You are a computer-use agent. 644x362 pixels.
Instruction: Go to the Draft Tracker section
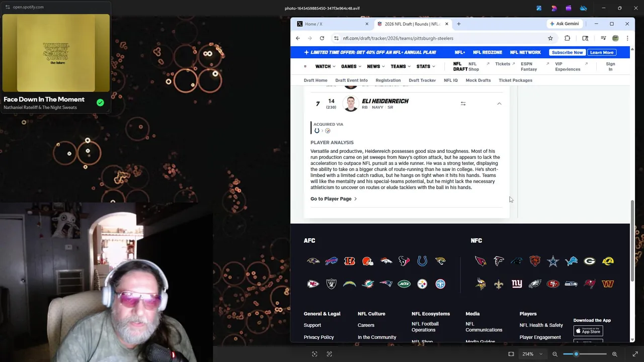pyautogui.click(x=422, y=80)
